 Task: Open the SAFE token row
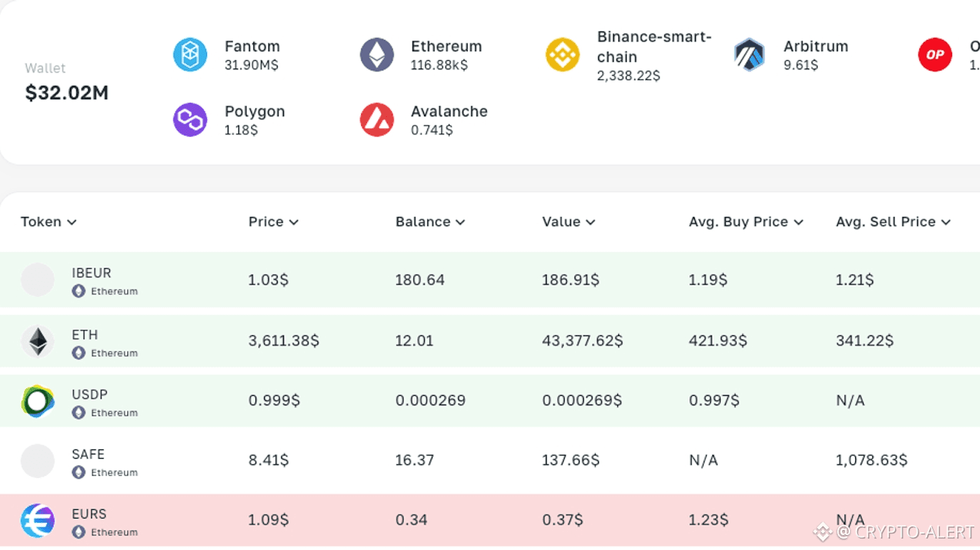coord(89,454)
